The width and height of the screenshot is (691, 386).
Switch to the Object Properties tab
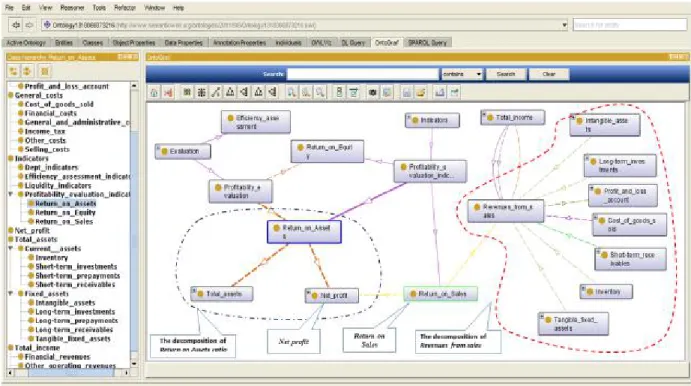134,43
